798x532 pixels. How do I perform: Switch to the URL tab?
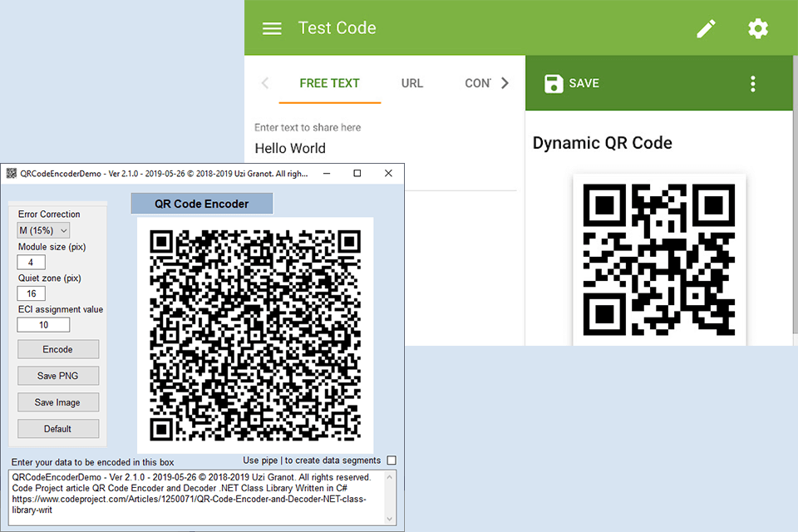pyautogui.click(x=411, y=83)
